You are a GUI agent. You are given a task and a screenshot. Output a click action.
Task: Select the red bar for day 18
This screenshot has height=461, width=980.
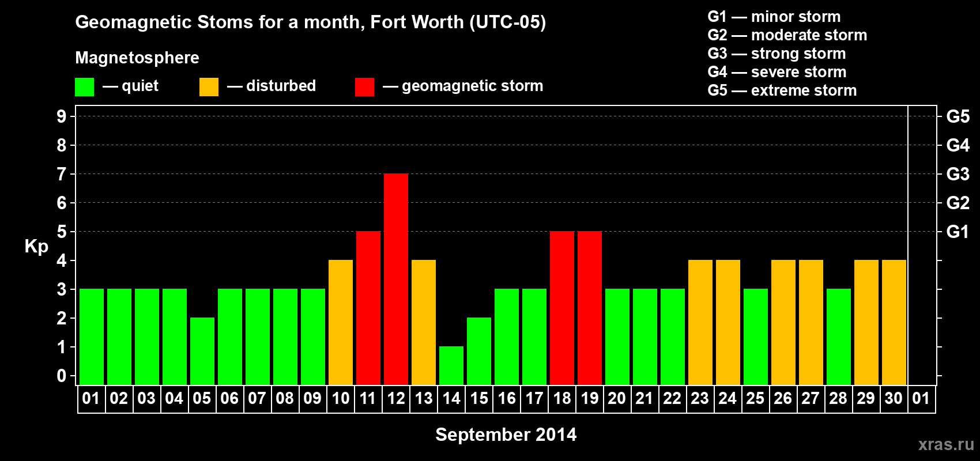click(562, 308)
